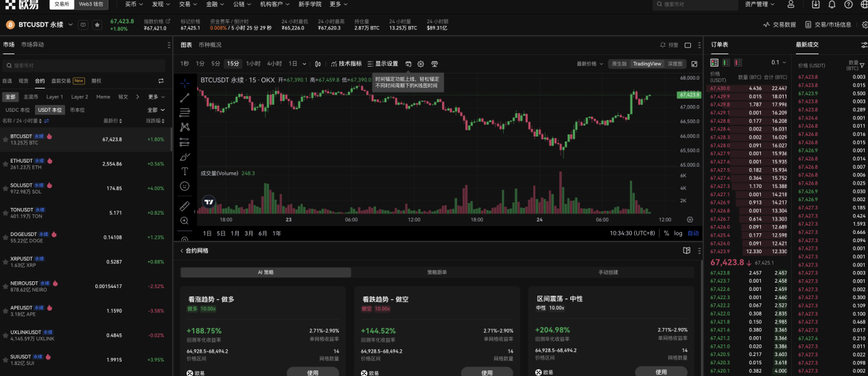The height and width of the screenshot is (376, 868).
Task: Switch to the 币种概况 tab
Action: tap(210, 45)
